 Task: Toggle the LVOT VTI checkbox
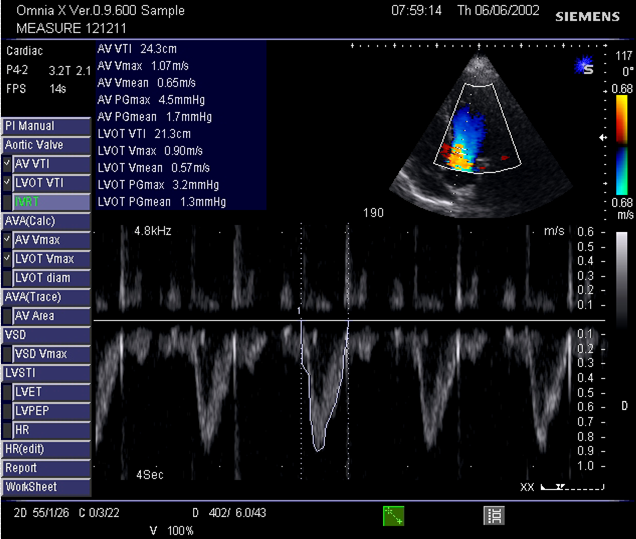[7, 183]
